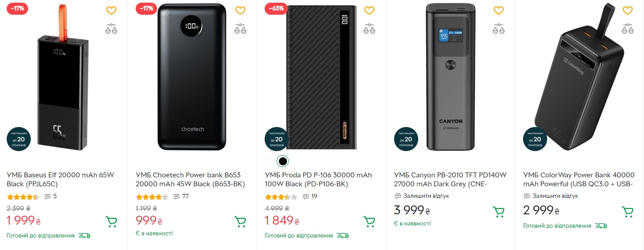Open УМБ Canyon PB-2010 TFT product title
This screenshot has width=644, height=250.
coord(450,179)
